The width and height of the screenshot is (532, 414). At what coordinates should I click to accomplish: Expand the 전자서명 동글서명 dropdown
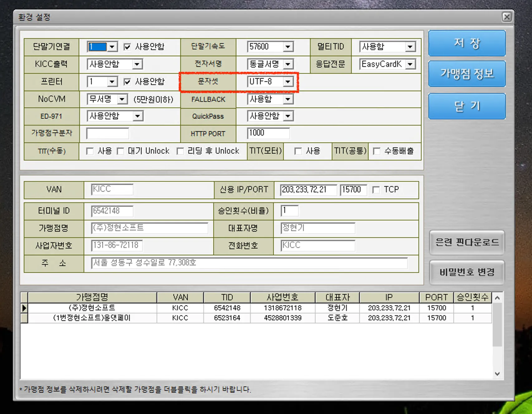pos(288,64)
